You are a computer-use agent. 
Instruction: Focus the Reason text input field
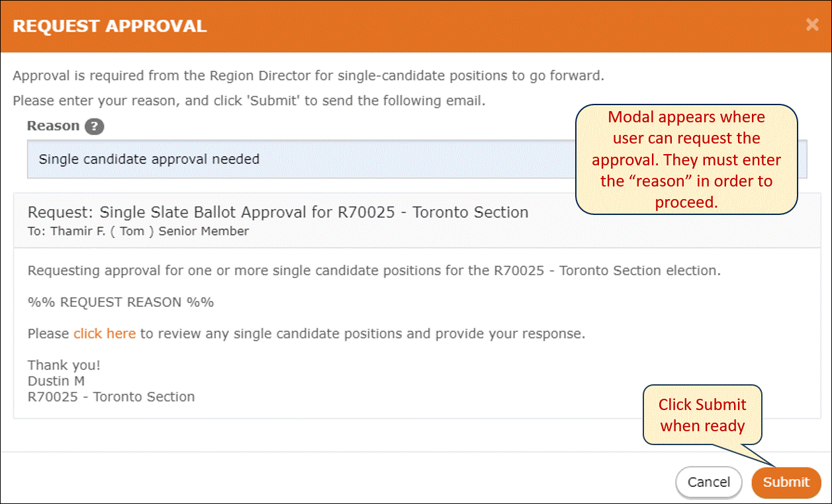(417, 159)
